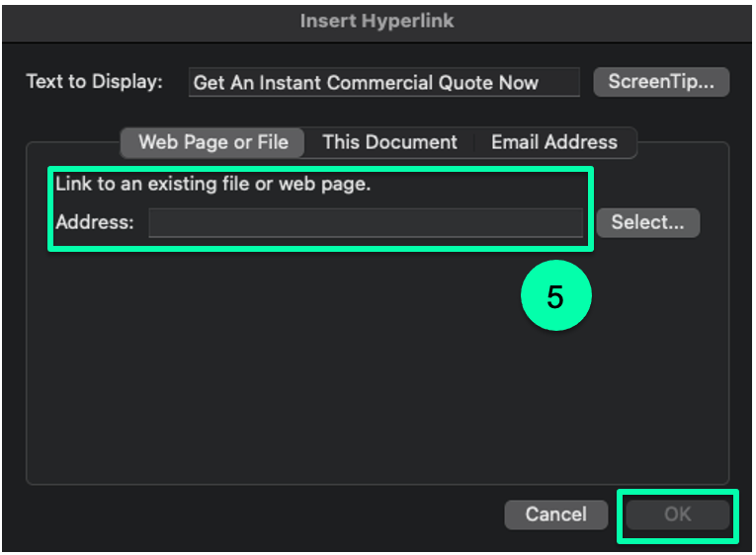Viewport: 756px width, 555px height.
Task: Select the This Document tab
Action: click(389, 142)
